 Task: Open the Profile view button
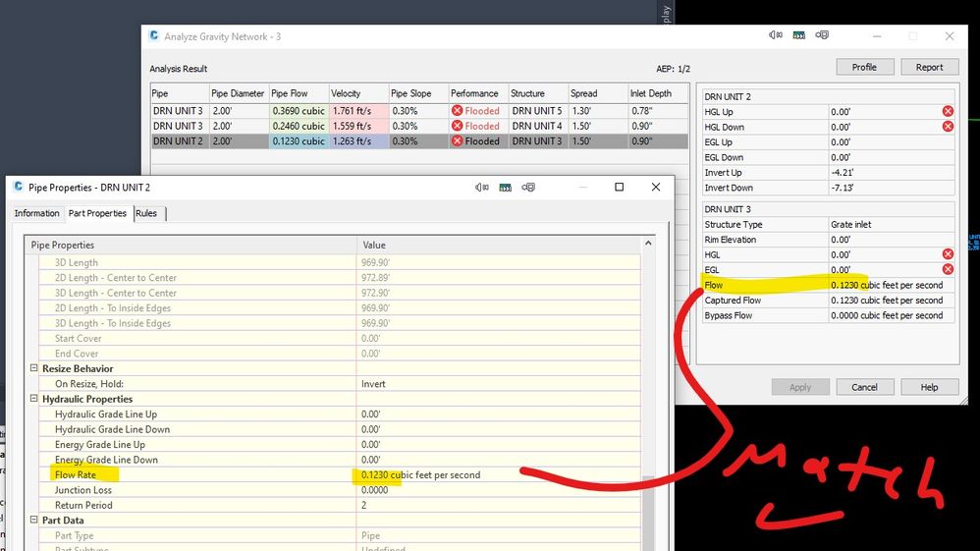pos(864,67)
